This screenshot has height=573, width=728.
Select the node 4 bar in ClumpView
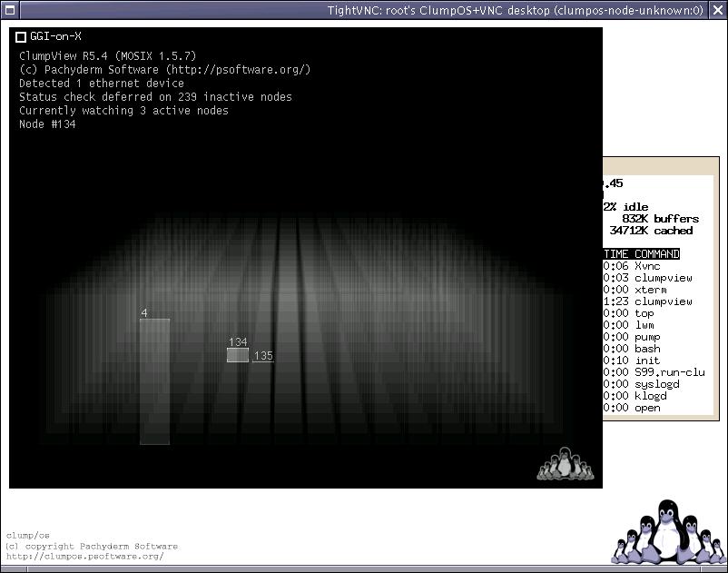click(x=154, y=381)
